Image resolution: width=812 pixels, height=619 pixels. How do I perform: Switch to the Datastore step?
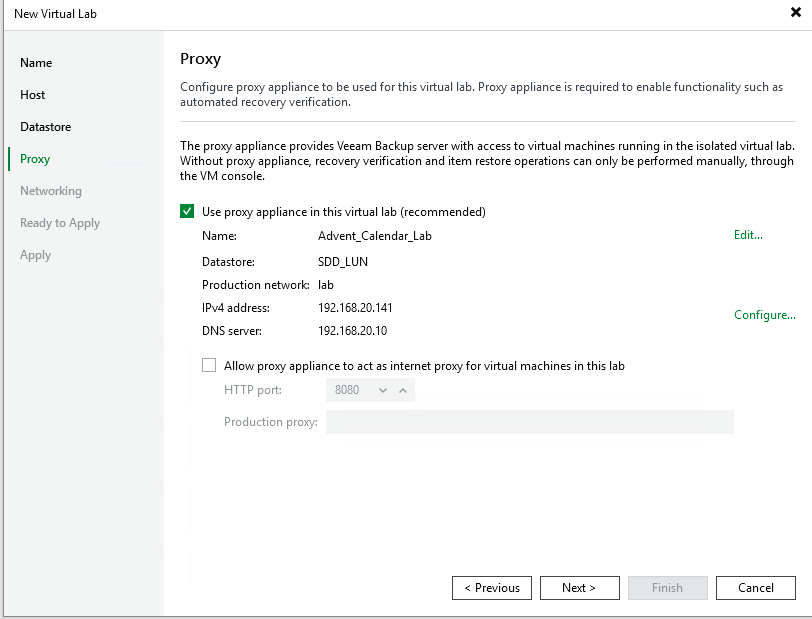[45, 127]
